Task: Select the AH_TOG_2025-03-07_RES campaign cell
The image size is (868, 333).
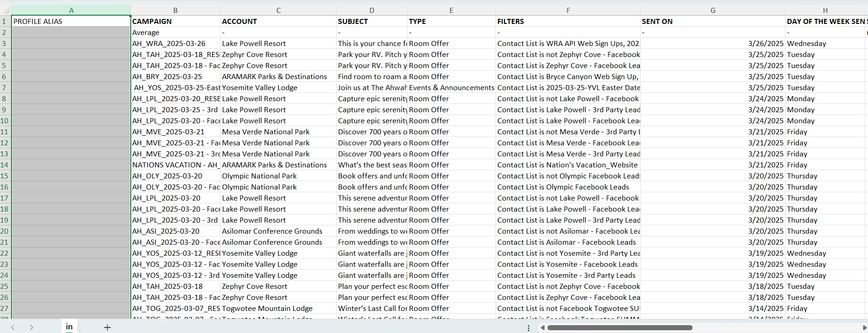Action: [x=175, y=308]
